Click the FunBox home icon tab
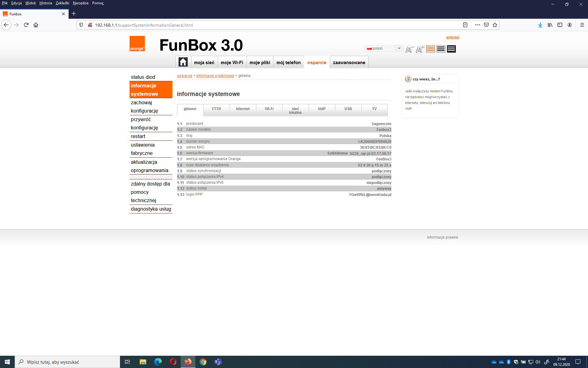588x368 pixels. click(183, 62)
